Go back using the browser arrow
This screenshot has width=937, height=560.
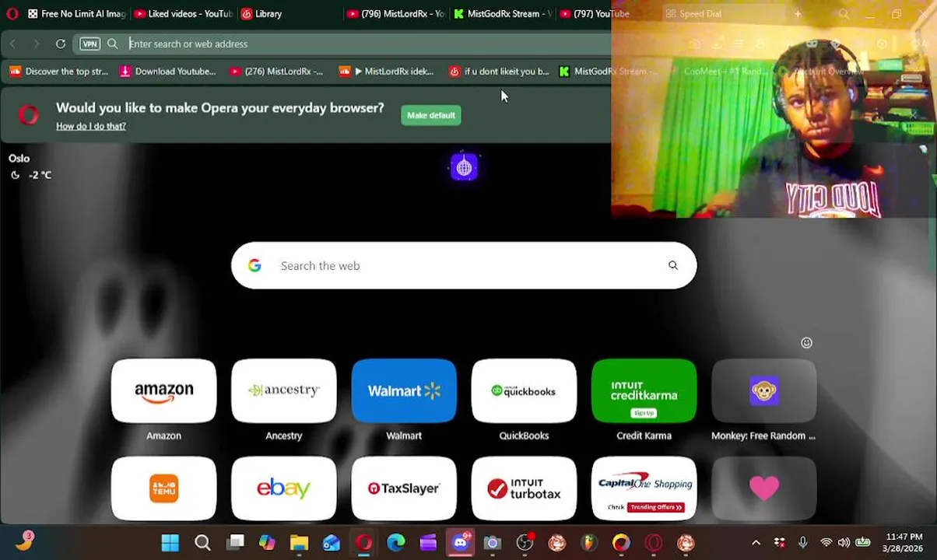(13, 44)
